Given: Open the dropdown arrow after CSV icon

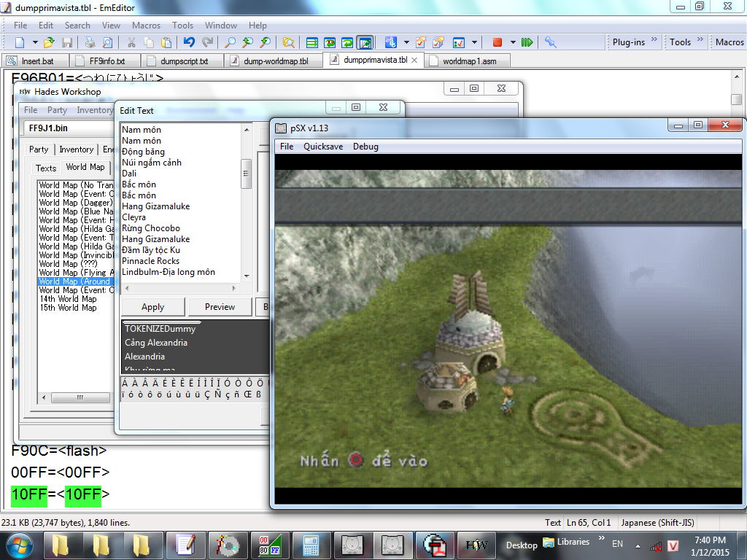Looking at the screenshot, I should coord(474,42).
